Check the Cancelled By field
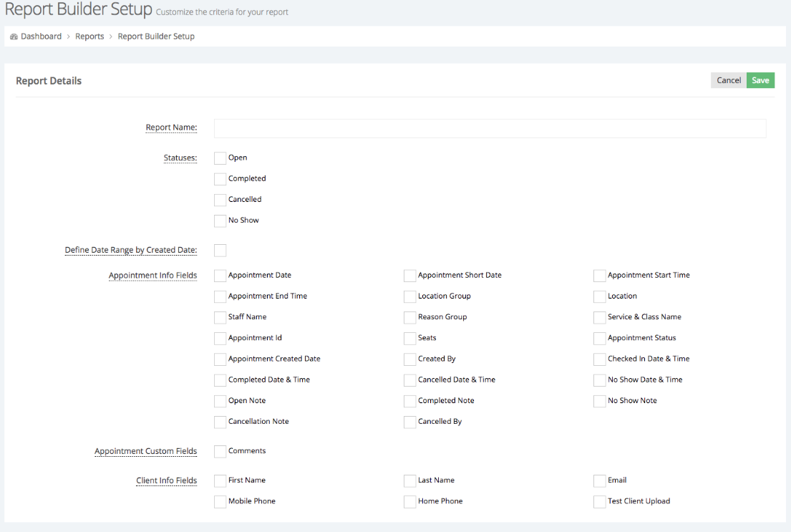Viewport: 791px width, 532px height. coord(409,422)
